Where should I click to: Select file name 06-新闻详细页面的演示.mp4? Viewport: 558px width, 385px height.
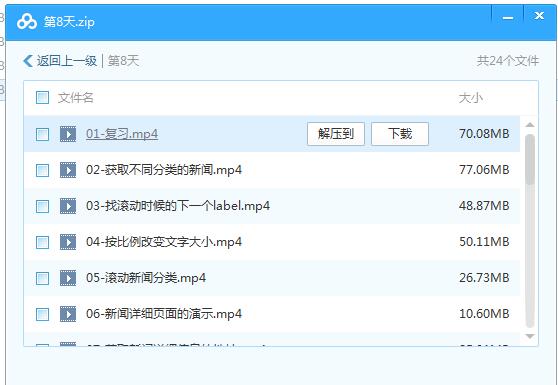(164, 314)
